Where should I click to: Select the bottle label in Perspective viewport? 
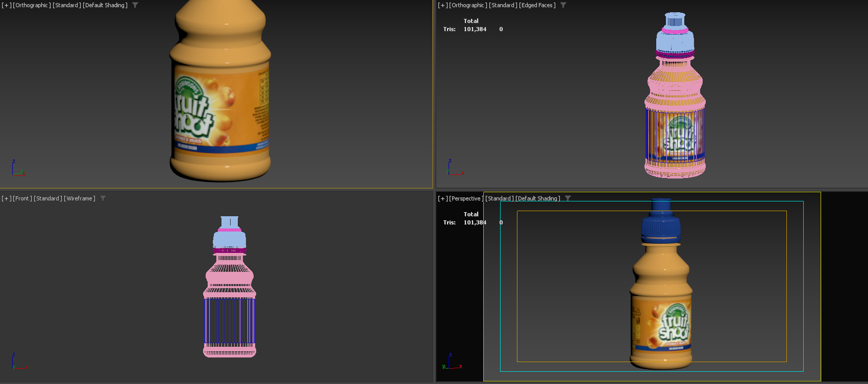coord(662,324)
